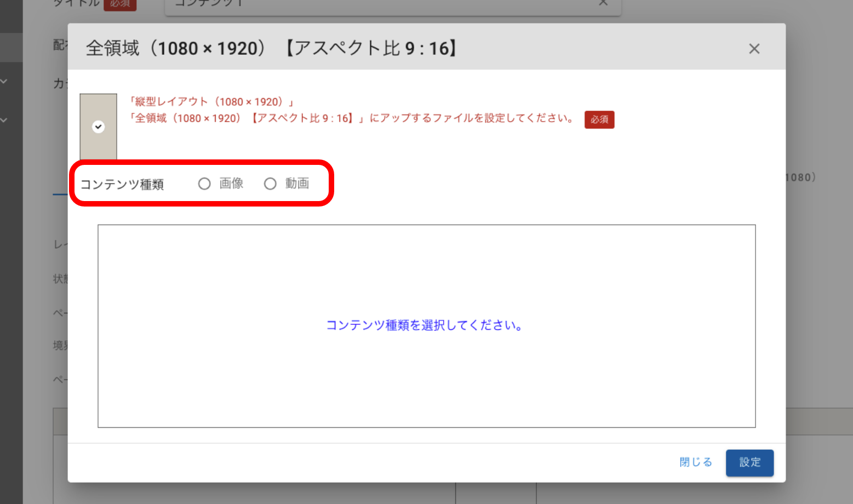
Task: Click the 必須 badge beside the タイトル label
Action: click(x=119, y=4)
